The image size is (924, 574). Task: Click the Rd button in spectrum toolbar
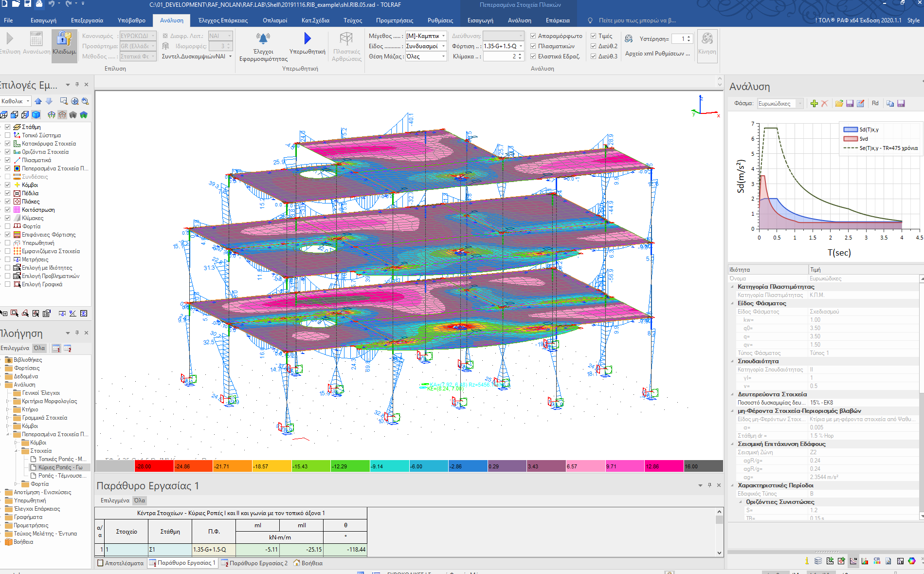875,103
